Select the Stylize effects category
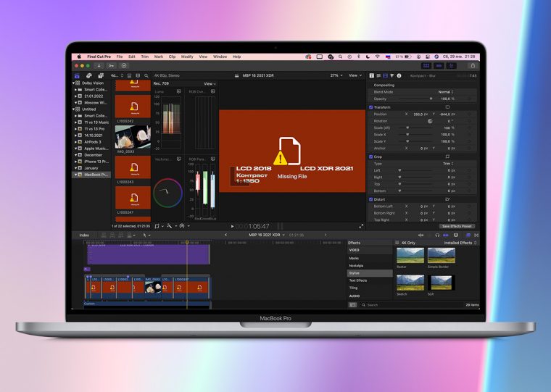551x392 pixels. pyautogui.click(x=370, y=273)
